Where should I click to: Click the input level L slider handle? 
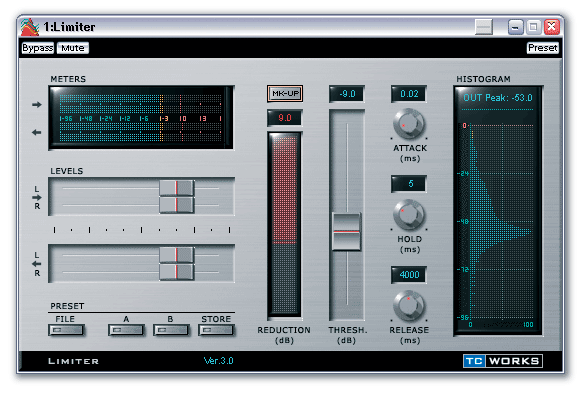pos(177,188)
